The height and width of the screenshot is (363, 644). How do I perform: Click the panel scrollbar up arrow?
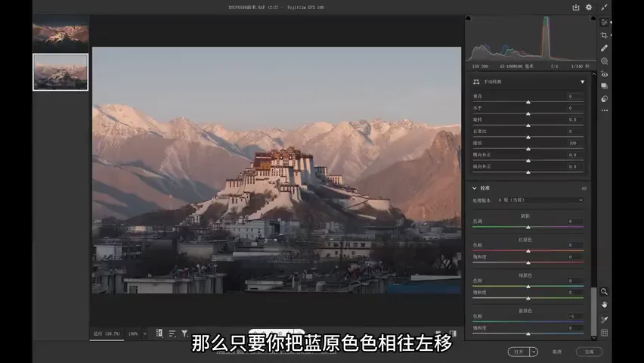click(593, 74)
